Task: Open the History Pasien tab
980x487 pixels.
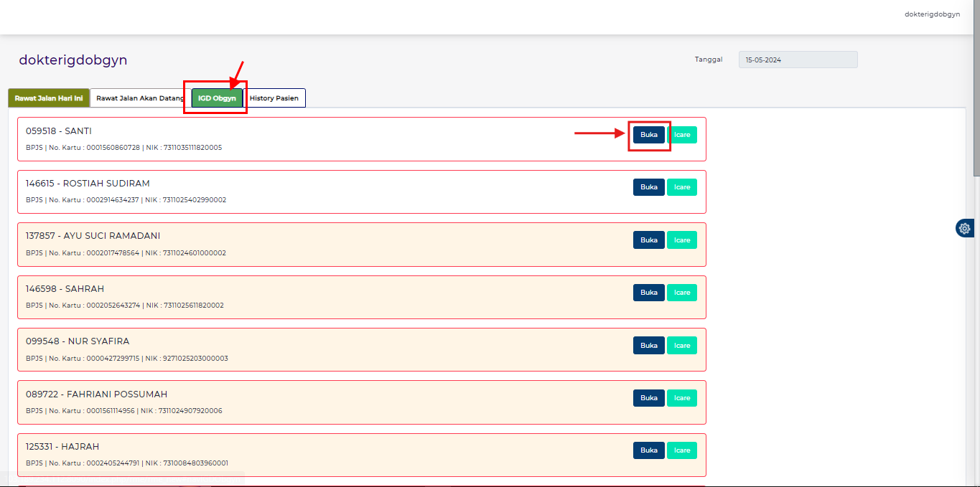Action: (274, 98)
